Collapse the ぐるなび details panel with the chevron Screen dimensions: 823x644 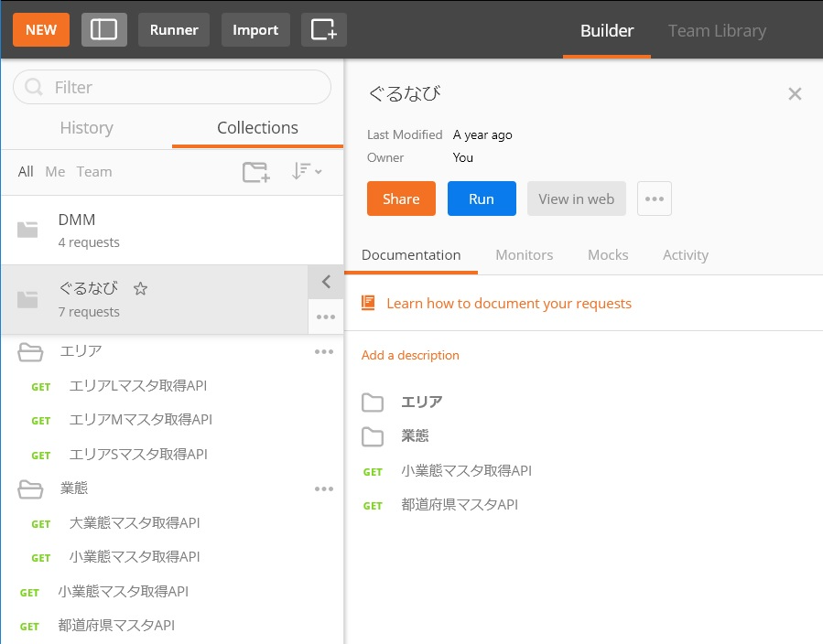point(326,282)
